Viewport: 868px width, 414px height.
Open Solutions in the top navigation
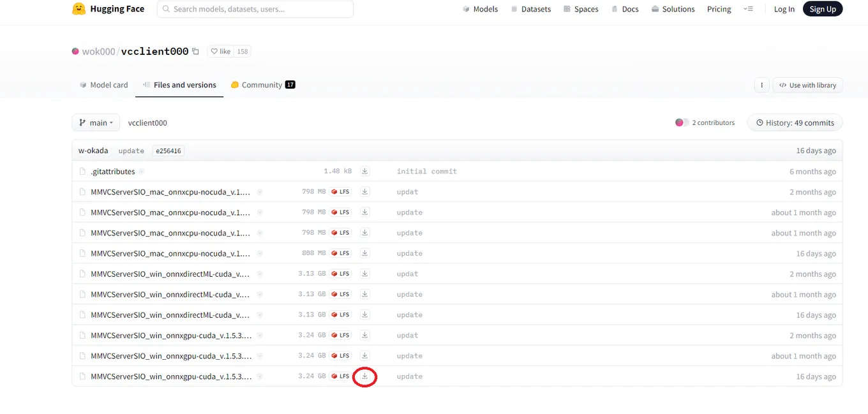pyautogui.click(x=673, y=9)
